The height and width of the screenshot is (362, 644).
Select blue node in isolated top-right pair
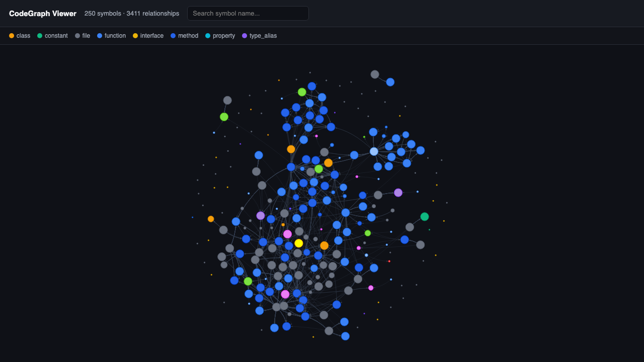[x=390, y=82]
